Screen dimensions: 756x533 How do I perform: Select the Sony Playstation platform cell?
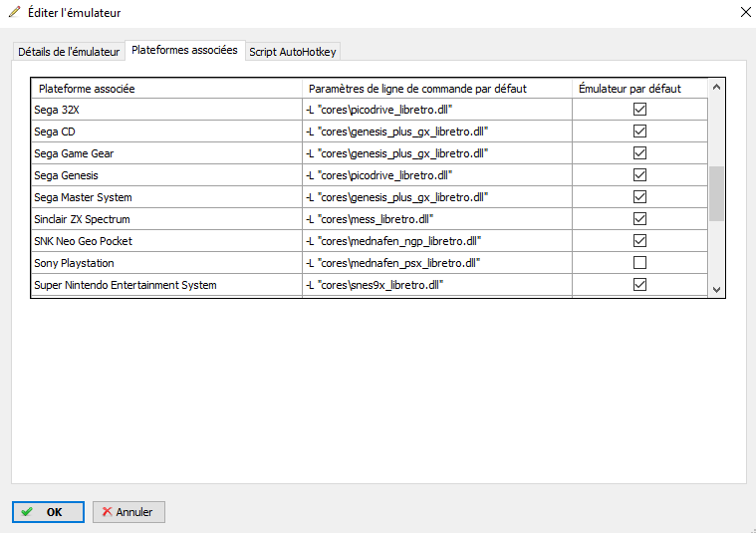(166, 263)
